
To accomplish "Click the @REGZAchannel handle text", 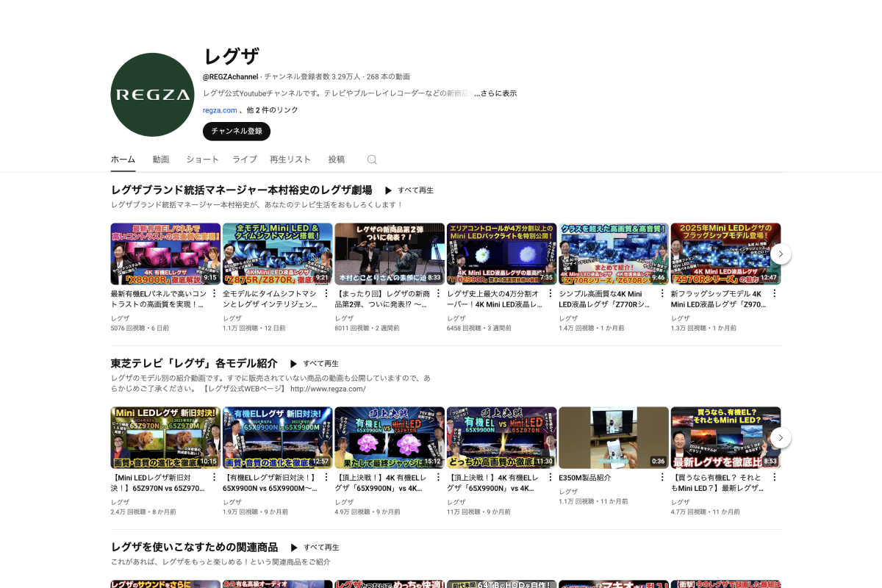I will click(231, 76).
